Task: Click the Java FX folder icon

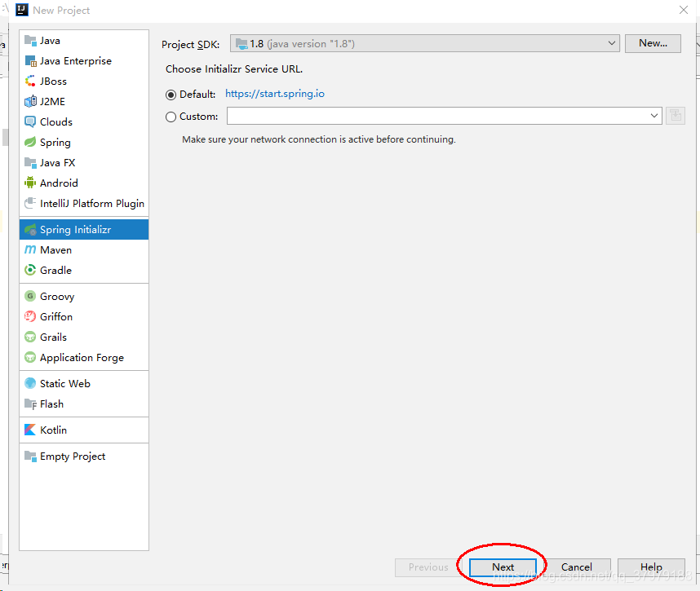Action: (30, 162)
